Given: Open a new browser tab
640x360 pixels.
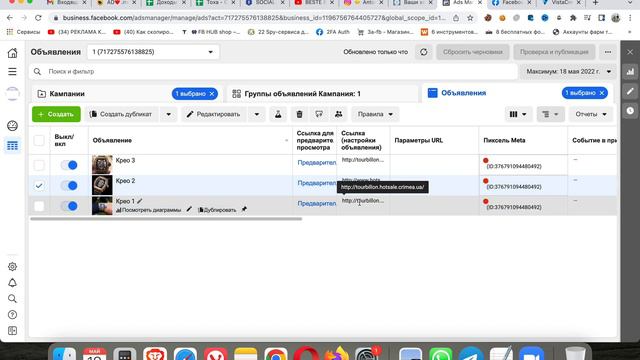Looking at the screenshot, I should click(596, 3).
